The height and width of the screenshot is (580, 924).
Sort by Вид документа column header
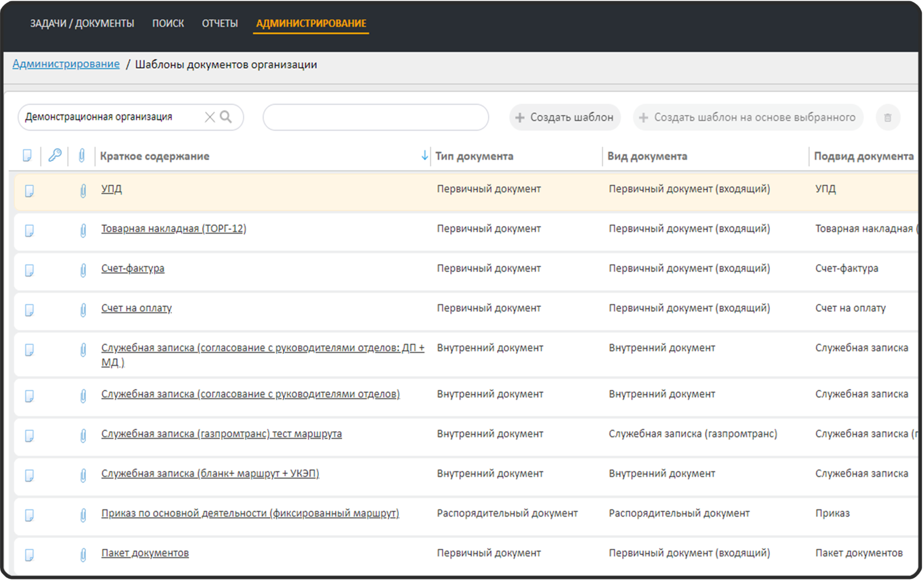coord(647,156)
